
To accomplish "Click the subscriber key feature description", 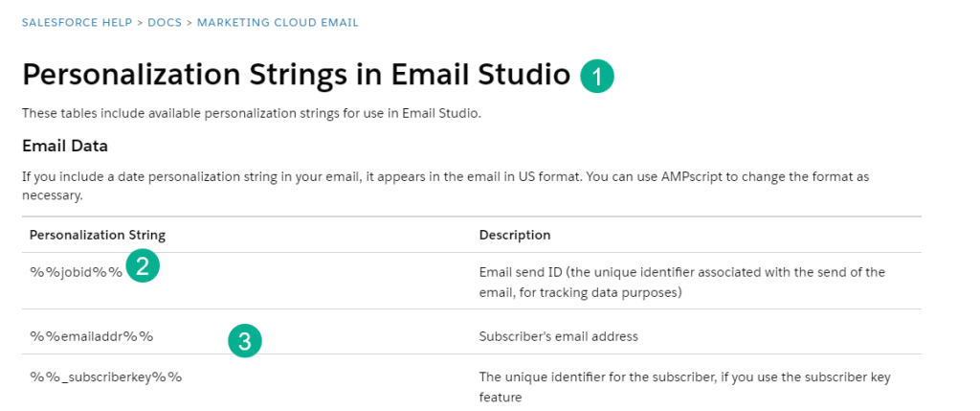I will coord(684,386).
